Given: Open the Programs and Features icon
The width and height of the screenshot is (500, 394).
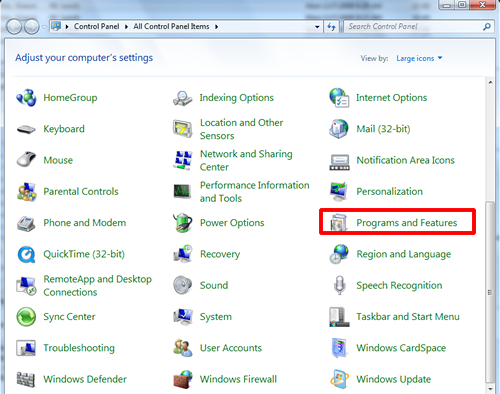Looking at the screenshot, I should [x=339, y=223].
